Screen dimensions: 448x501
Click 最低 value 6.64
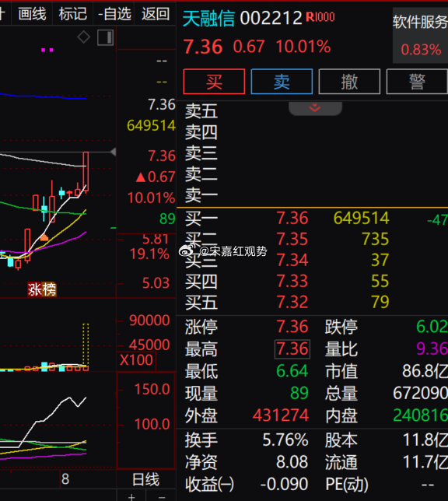click(x=292, y=371)
